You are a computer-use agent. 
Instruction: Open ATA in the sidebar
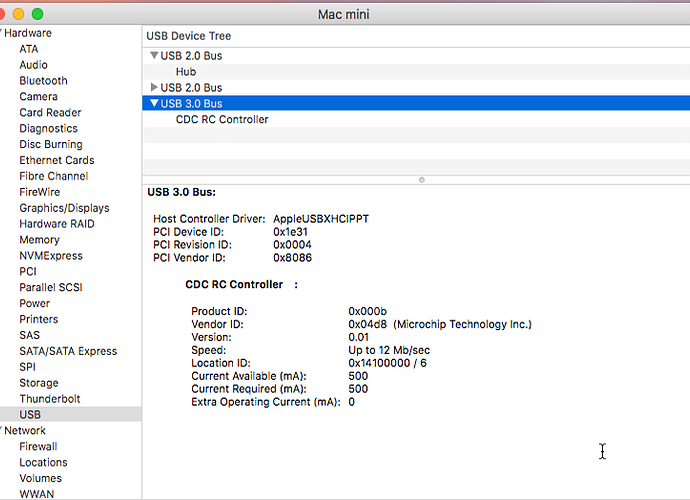pos(29,49)
